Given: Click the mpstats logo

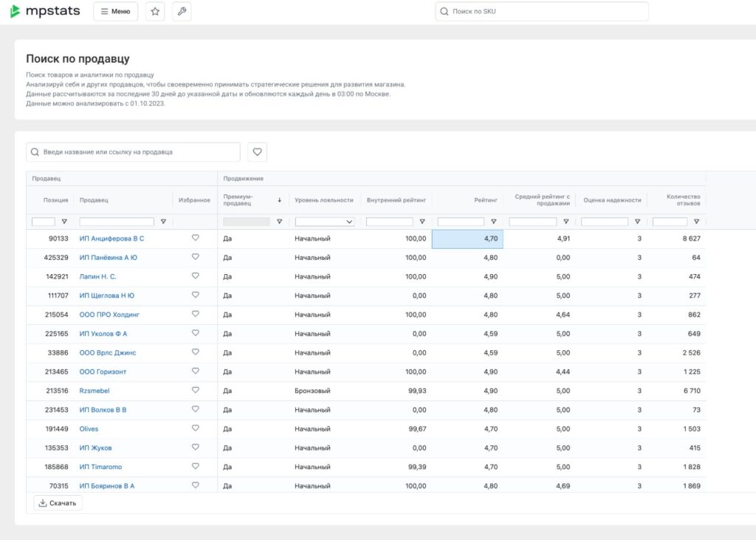Looking at the screenshot, I should pyautogui.click(x=44, y=12).
